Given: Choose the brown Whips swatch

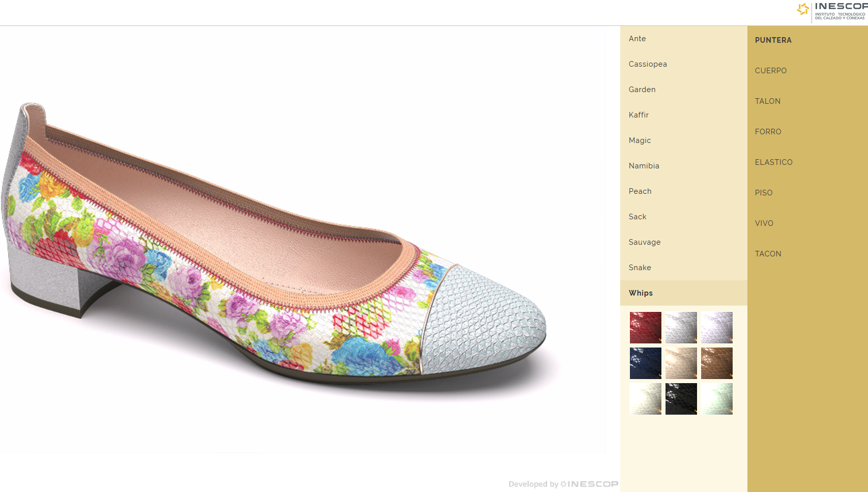Looking at the screenshot, I should coord(716,363).
